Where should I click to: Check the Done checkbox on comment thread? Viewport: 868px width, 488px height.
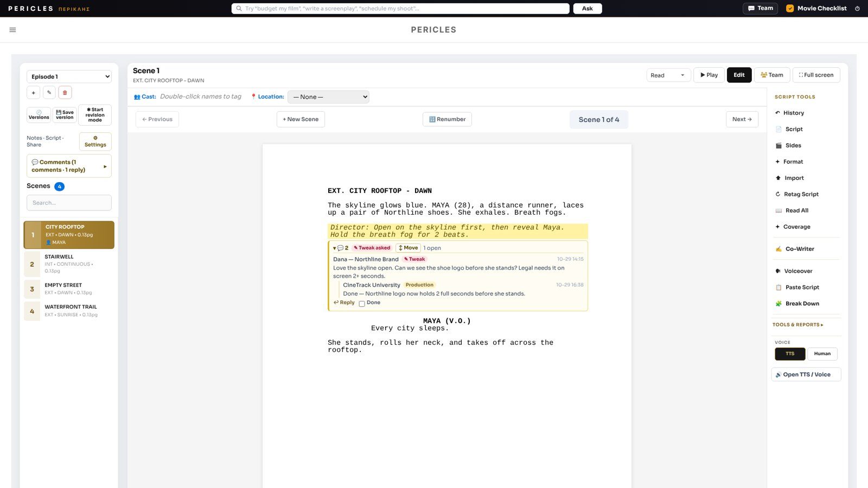362,304
